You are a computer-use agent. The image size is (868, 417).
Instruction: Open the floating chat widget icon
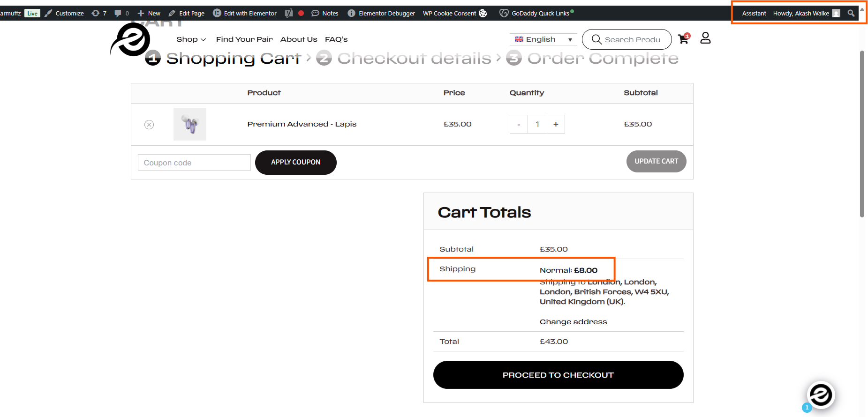[821, 395]
